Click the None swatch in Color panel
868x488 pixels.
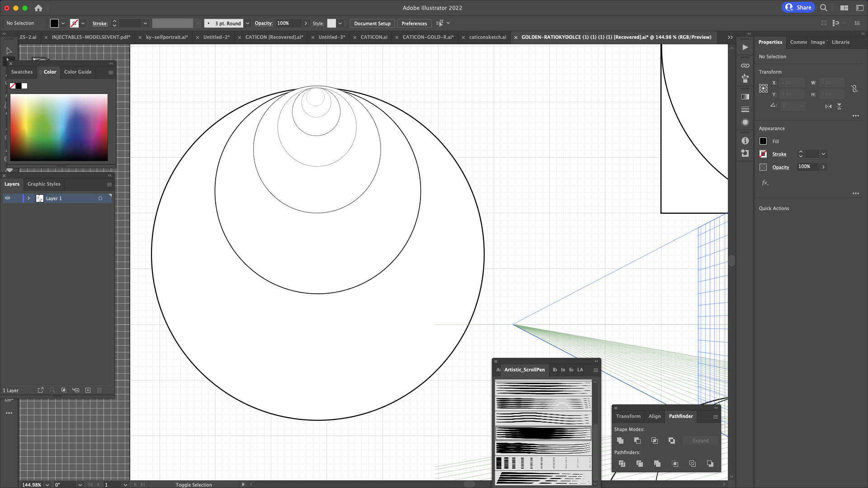13,86
